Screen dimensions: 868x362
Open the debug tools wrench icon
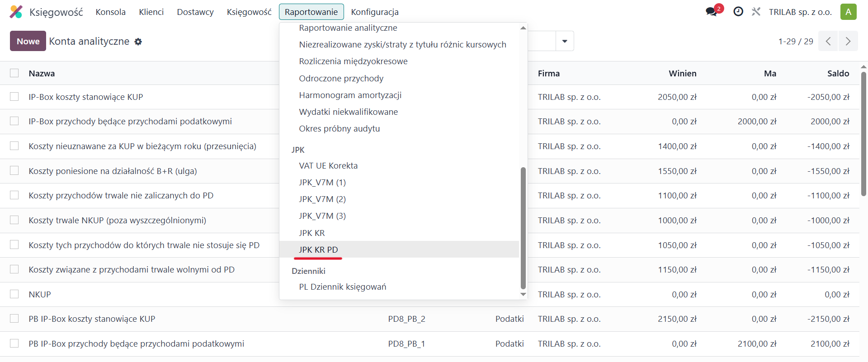[756, 12]
